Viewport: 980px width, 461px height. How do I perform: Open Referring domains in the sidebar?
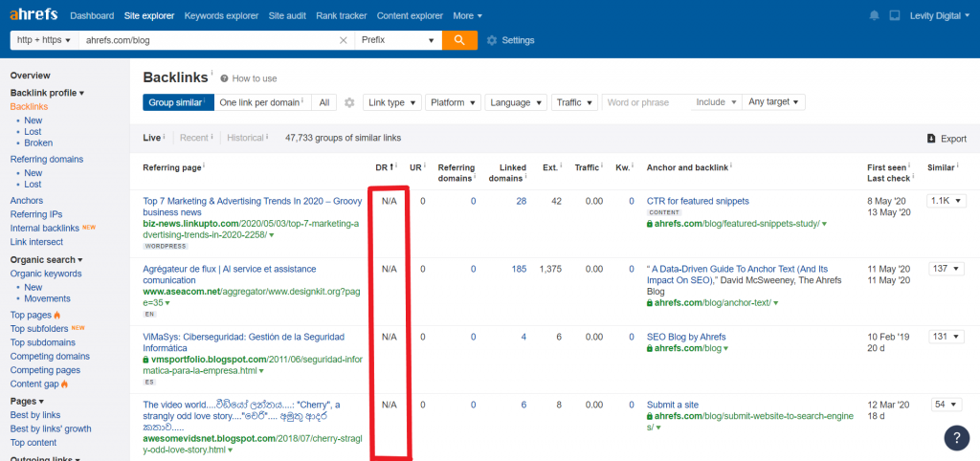point(47,160)
